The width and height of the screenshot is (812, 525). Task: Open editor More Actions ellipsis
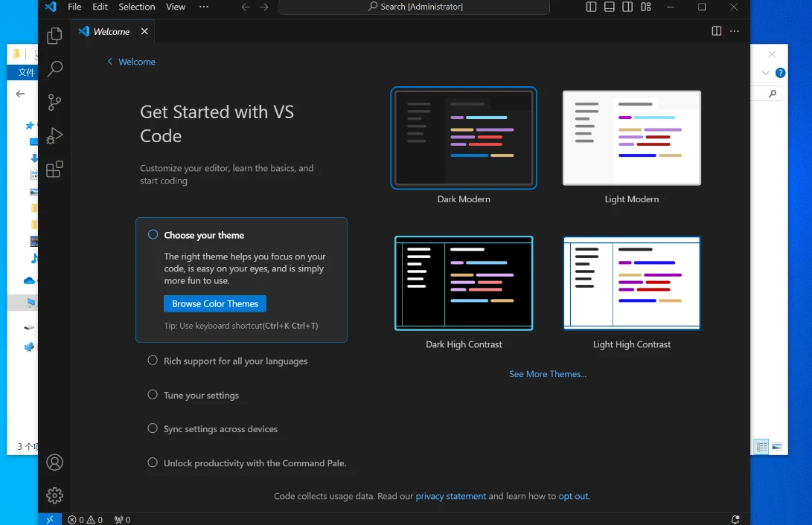tap(735, 31)
